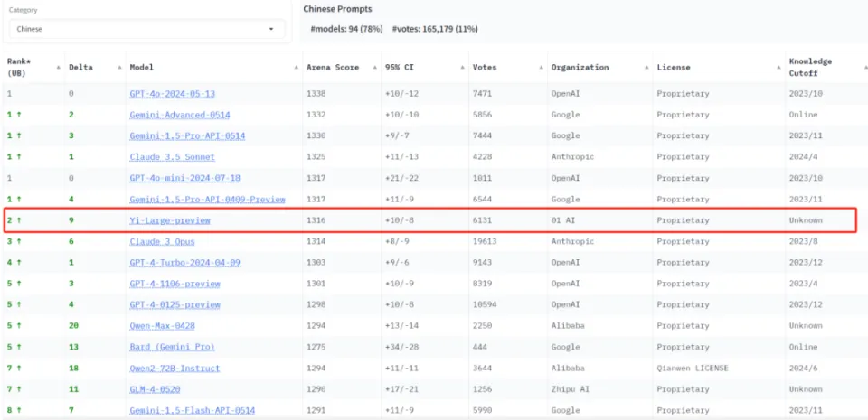
Task: Open the GPT-4o-2024-05-13 model link
Action: click(172, 94)
